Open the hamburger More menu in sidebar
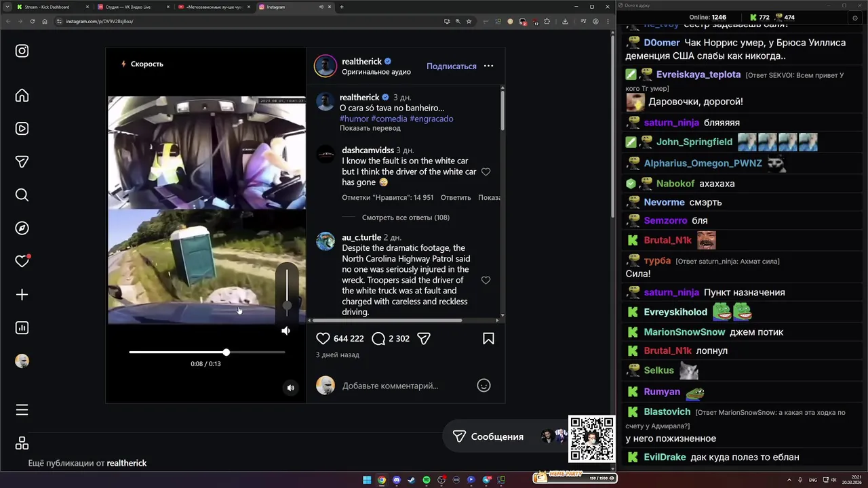Image resolution: width=868 pixels, height=488 pixels. (x=22, y=410)
